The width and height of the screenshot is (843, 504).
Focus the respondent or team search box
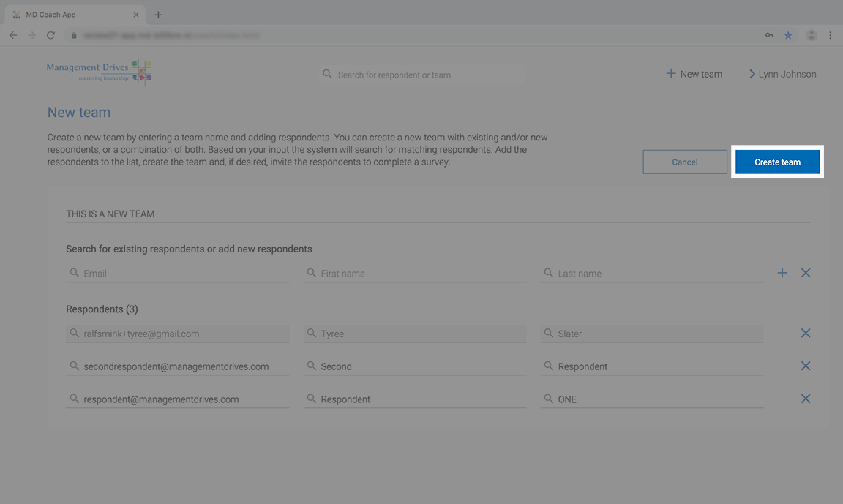point(422,75)
